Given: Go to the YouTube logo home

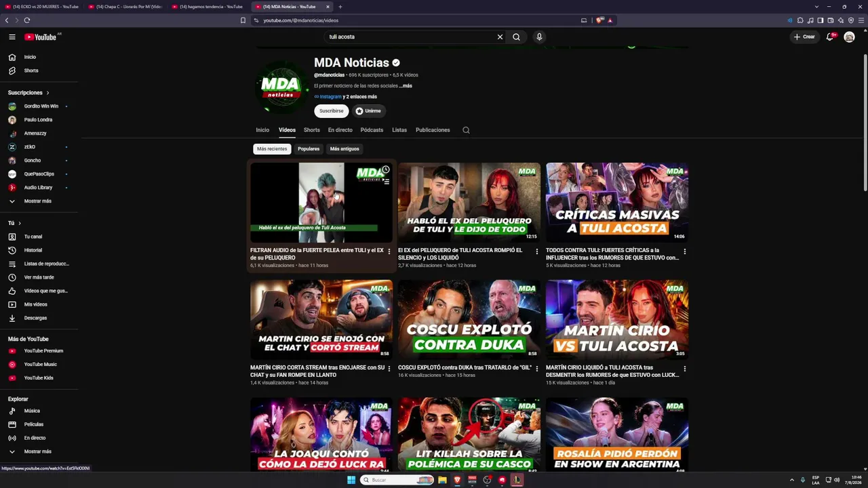Looking at the screenshot, I should [42, 37].
